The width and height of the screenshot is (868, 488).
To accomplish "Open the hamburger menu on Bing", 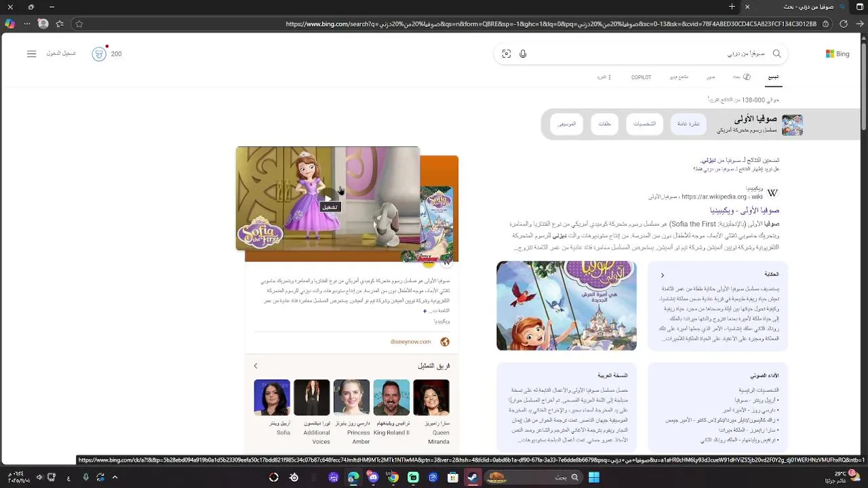I will click(31, 54).
